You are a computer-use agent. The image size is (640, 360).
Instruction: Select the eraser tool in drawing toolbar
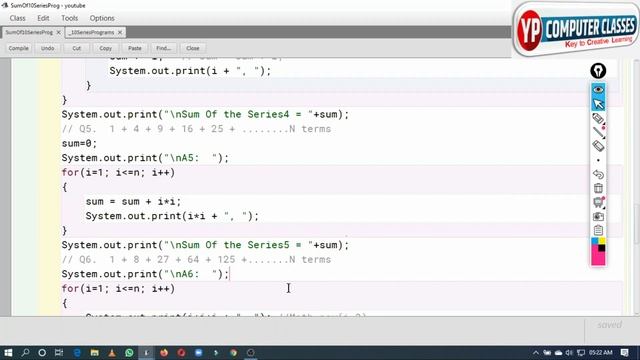click(598, 146)
